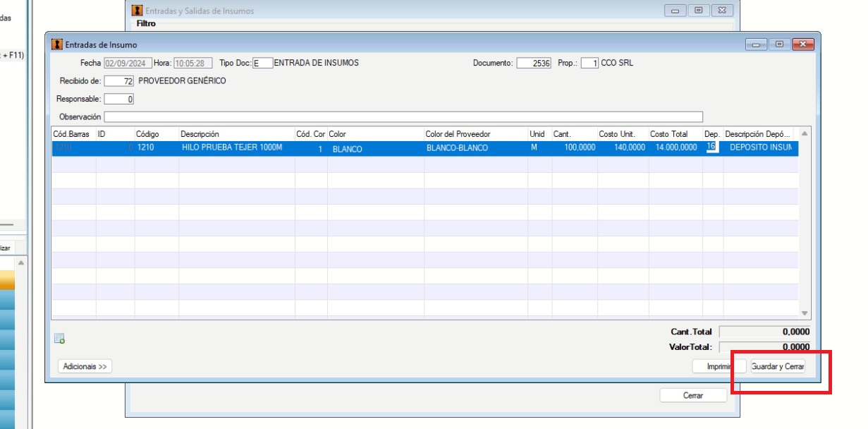Click the Filtro label in the background window

[146, 23]
